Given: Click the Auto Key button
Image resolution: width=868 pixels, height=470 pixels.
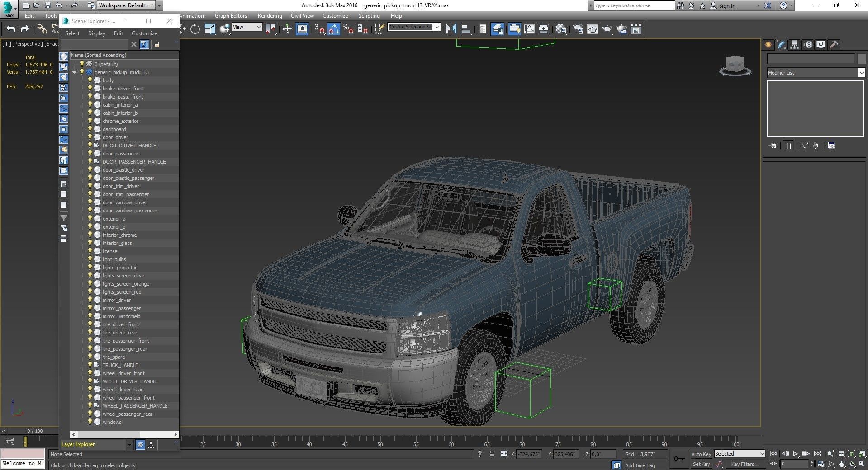Looking at the screenshot, I should coord(701,454).
